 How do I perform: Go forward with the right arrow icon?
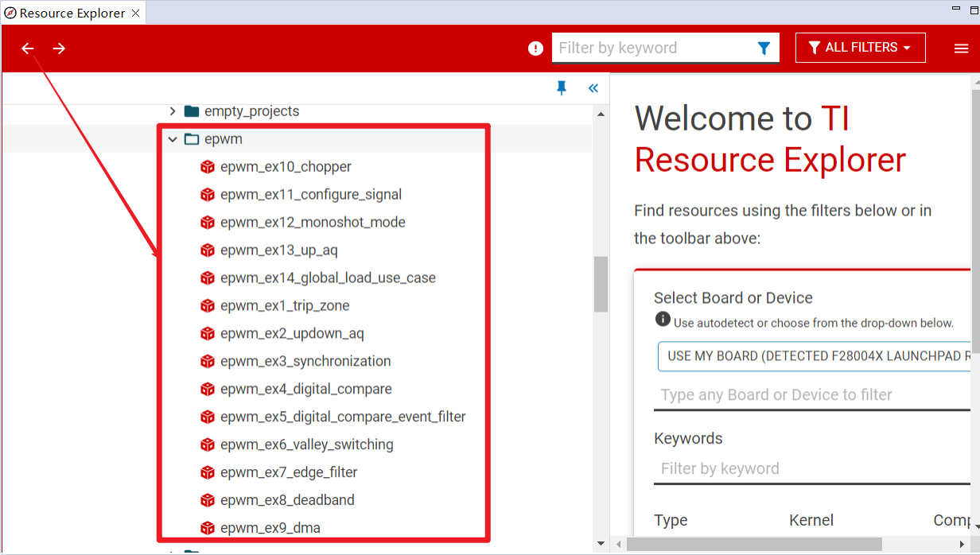pos(59,49)
